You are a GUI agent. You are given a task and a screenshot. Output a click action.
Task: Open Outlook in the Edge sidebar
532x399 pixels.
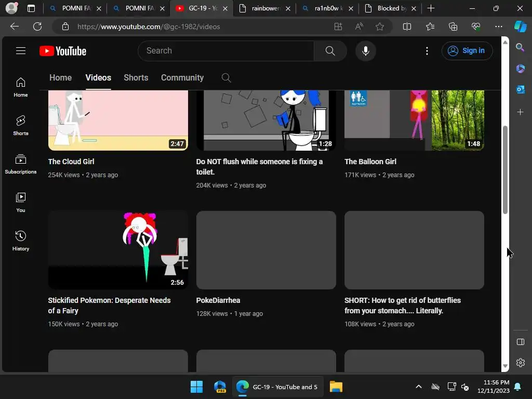click(520, 89)
